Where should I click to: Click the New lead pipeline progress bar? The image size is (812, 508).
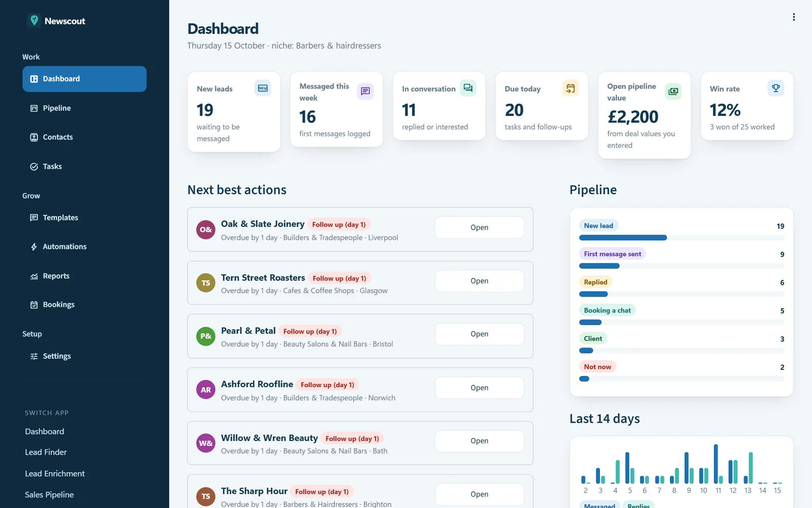point(682,238)
